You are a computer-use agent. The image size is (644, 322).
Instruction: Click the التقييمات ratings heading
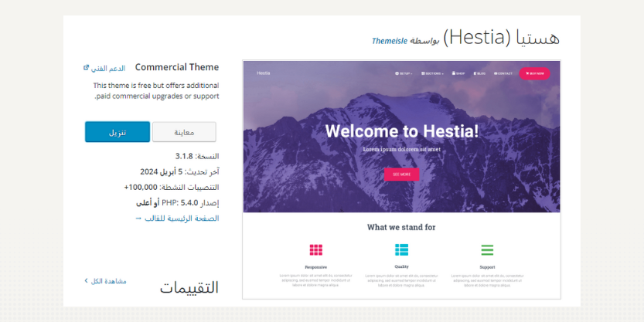(x=189, y=287)
